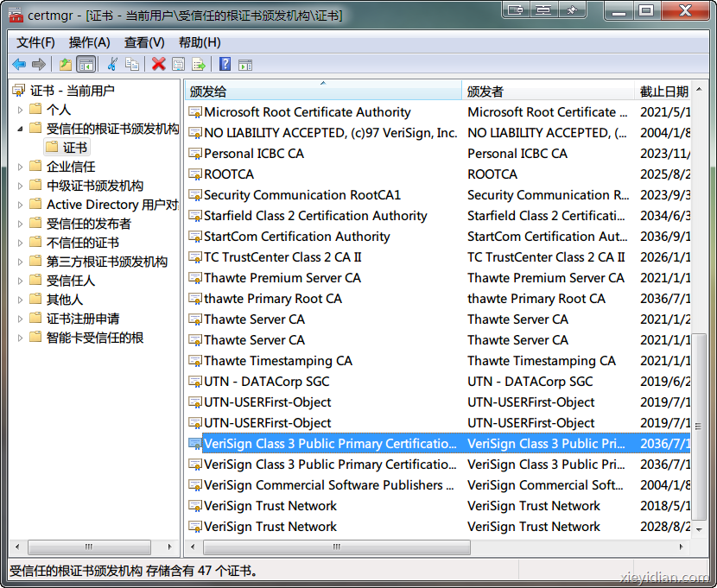Sort by the 颁发者 column header

click(x=549, y=91)
